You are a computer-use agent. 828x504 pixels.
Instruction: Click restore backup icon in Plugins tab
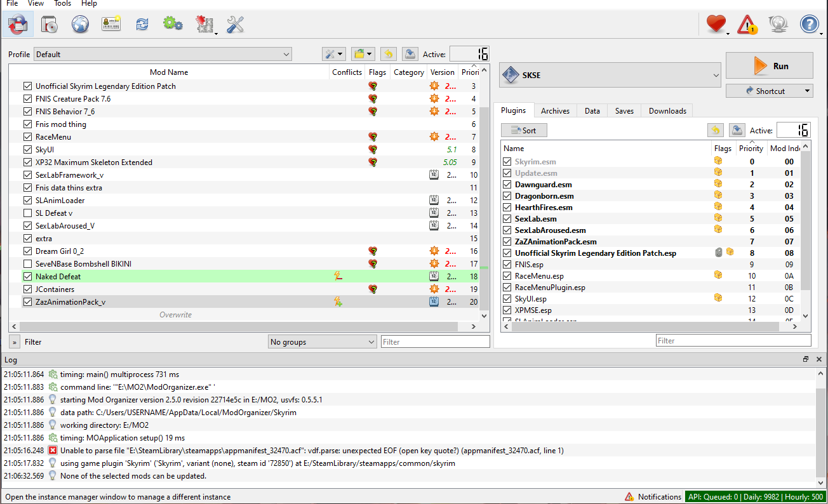tap(716, 130)
